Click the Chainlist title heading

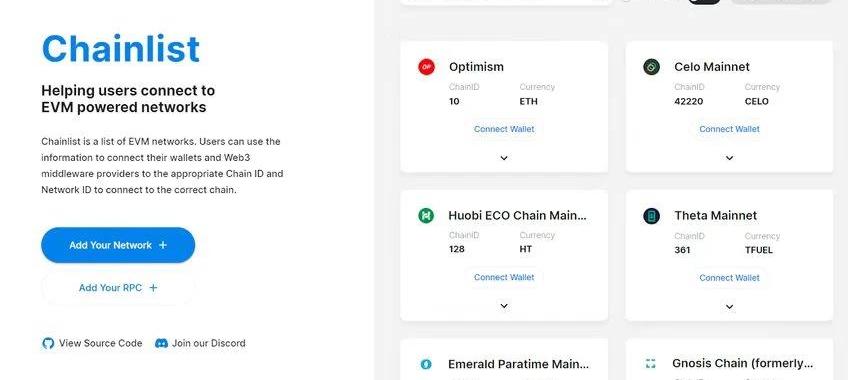pyautogui.click(x=121, y=49)
